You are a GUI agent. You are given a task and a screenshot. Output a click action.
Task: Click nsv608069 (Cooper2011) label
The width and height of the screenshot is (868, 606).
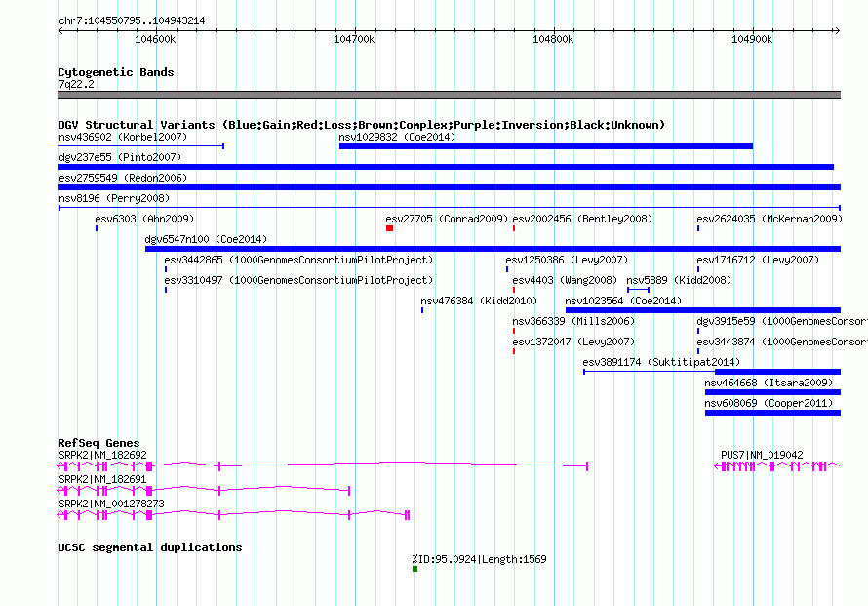coord(769,403)
